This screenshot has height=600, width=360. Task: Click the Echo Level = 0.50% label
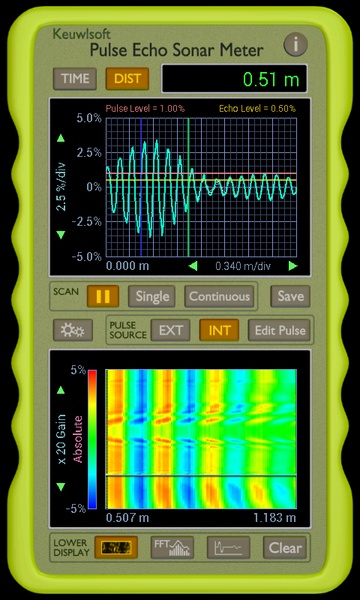(x=257, y=108)
